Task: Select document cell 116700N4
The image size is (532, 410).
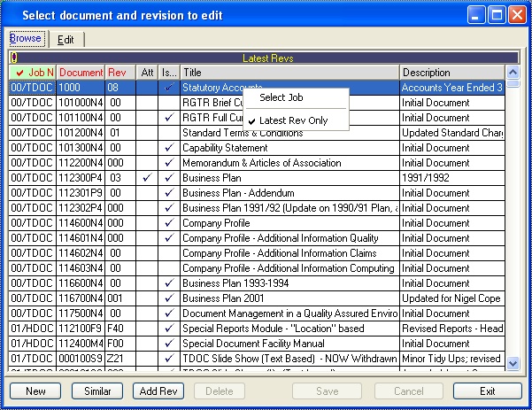Action: (81, 298)
